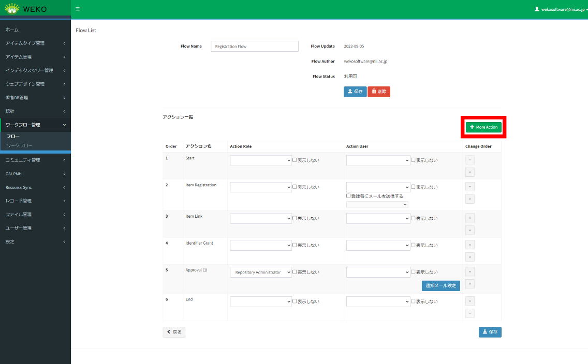Move Approval (1) row up with arrow

[x=470, y=271]
